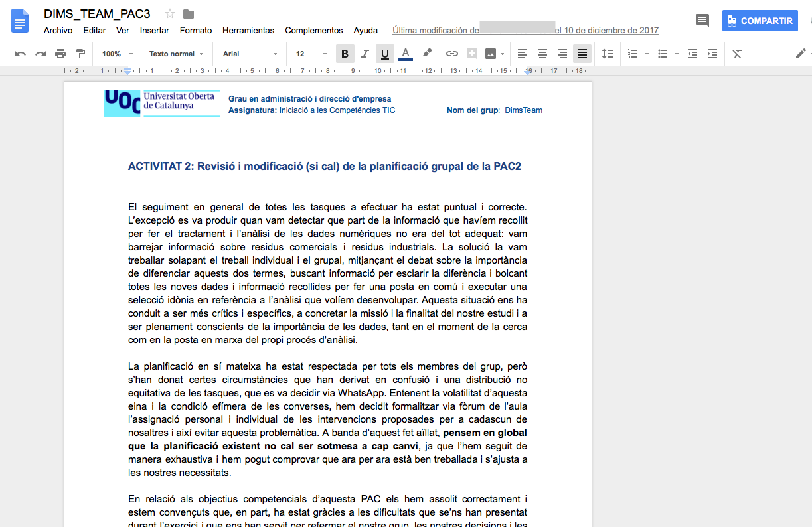Increase the paragraph indent
The image size is (812, 527).
tap(712, 54)
